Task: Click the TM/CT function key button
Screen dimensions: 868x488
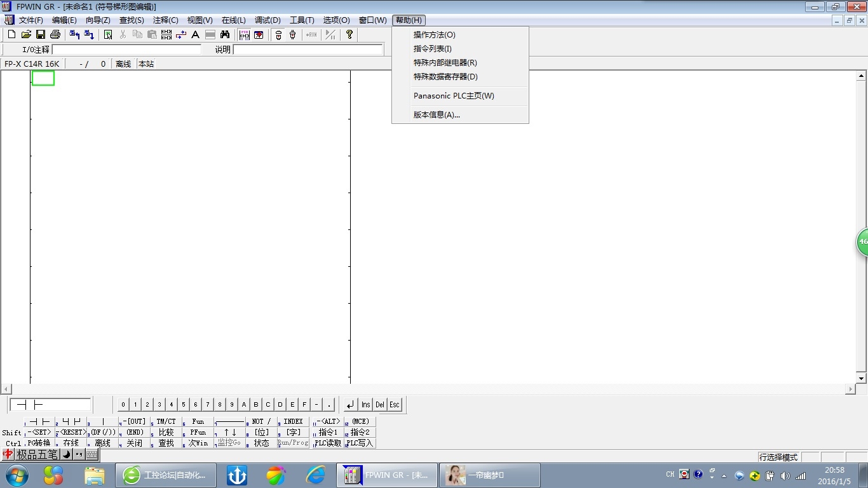Action: tap(166, 421)
